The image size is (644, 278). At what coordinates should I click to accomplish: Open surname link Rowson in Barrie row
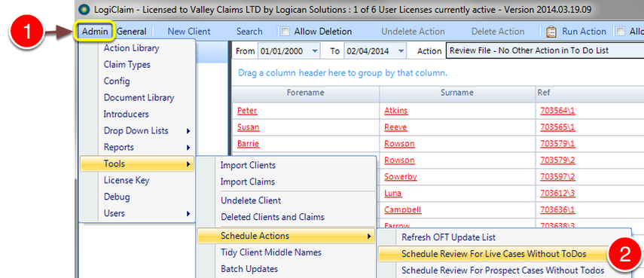click(x=399, y=144)
